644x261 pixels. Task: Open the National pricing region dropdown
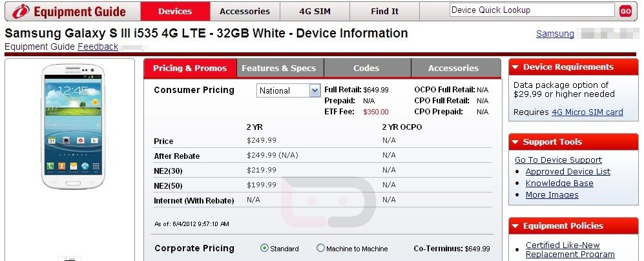315,90
